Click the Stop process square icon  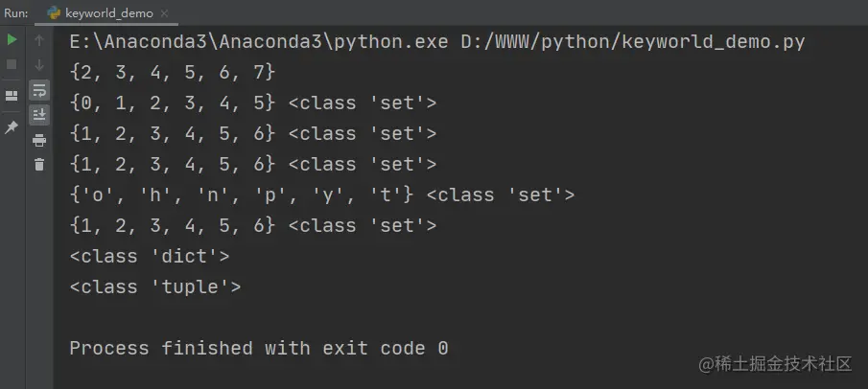pyautogui.click(x=12, y=65)
